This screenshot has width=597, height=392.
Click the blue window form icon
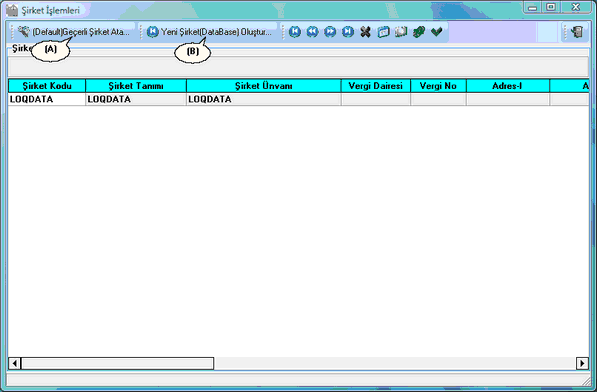click(383, 32)
